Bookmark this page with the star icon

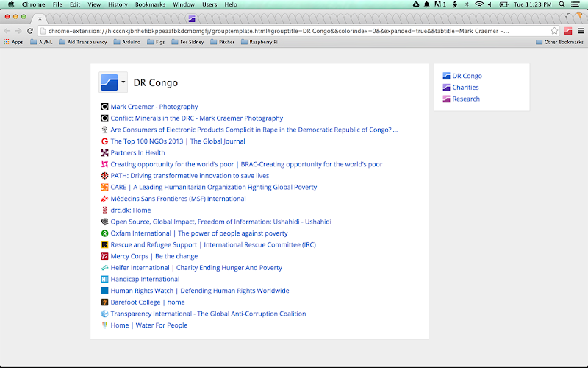coord(554,31)
